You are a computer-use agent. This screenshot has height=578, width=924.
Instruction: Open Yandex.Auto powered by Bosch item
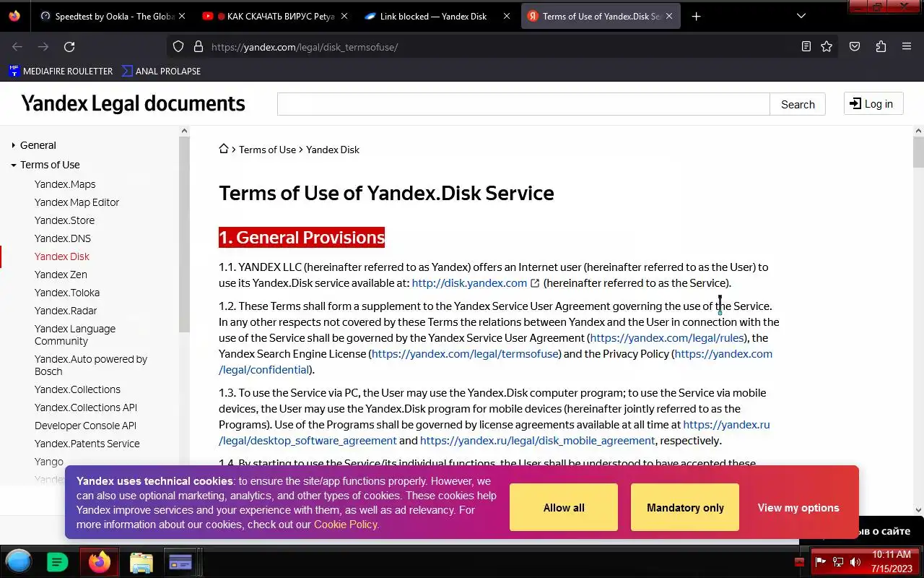91,365
